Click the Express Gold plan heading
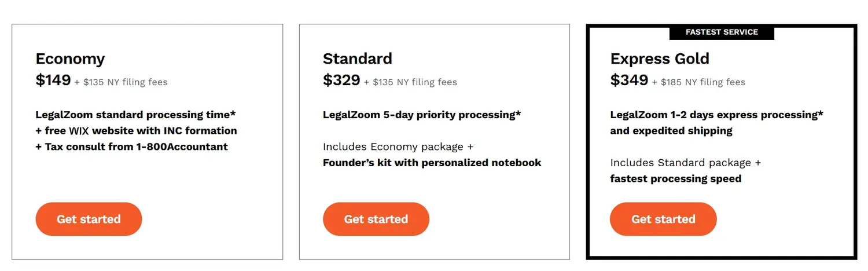 (660, 58)
